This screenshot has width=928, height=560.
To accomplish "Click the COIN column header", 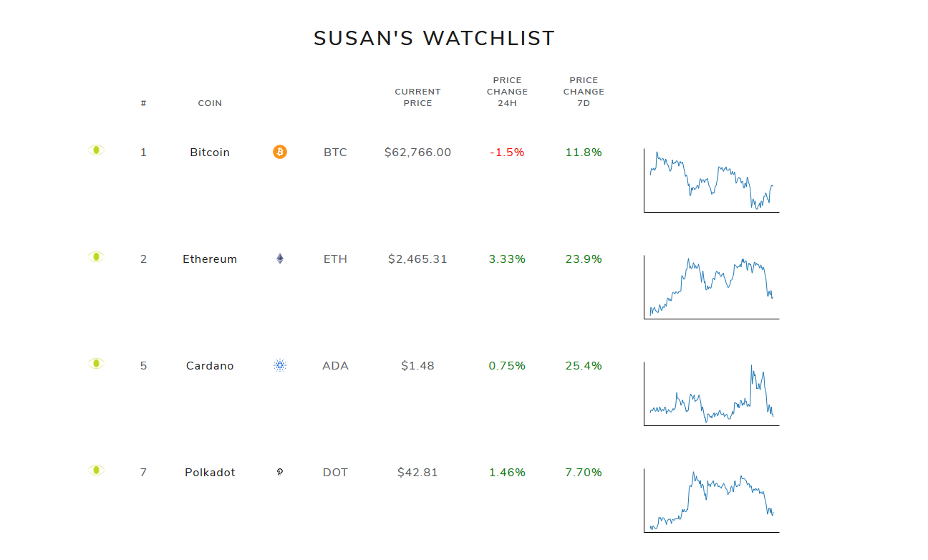I will [x=210, y=102].
